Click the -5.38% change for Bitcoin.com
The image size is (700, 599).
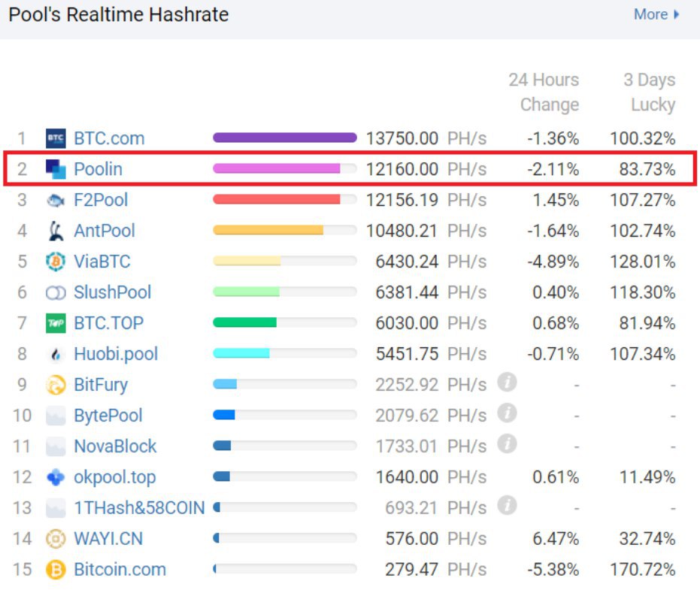click(x=553, y=570)
